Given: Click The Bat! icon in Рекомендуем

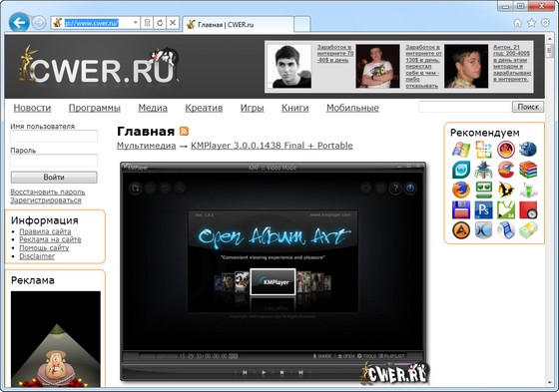Looking at the screenshot, I should 506,190.
